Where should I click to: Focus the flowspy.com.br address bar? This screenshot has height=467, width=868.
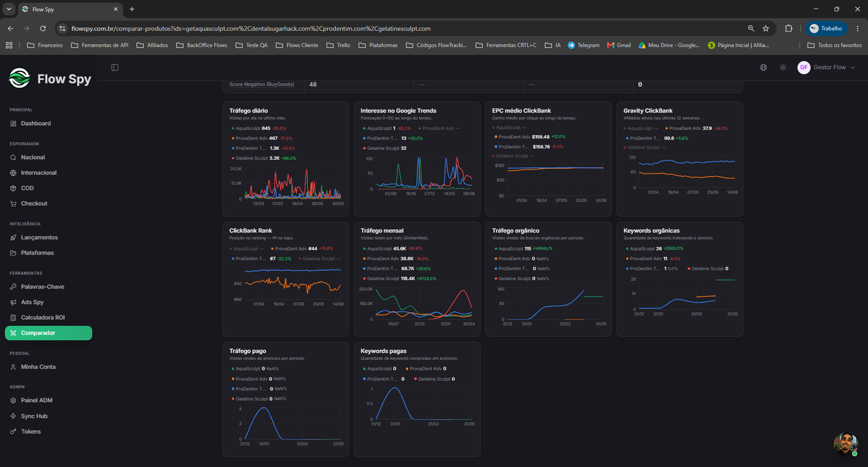[401, 28]
